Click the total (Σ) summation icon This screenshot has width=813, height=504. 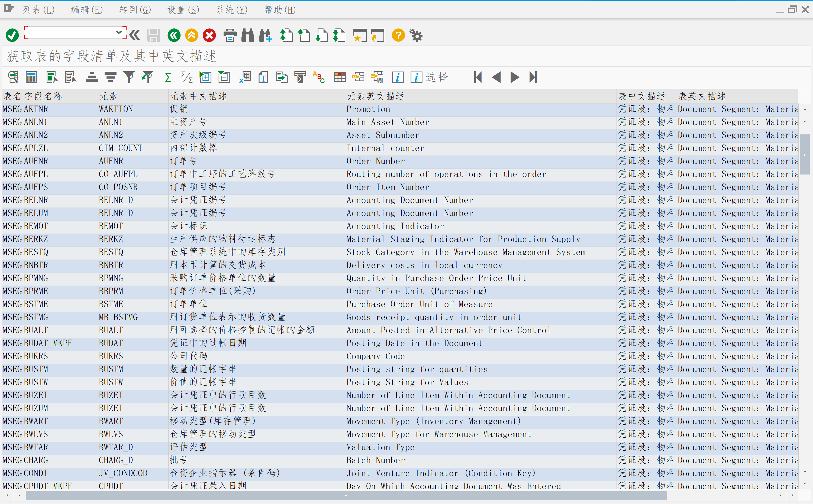[x=168, y=77]
